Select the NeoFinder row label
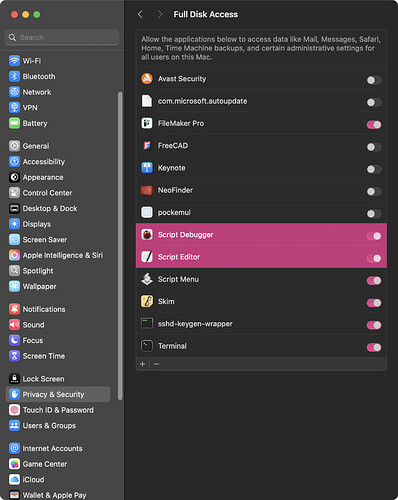This screenshot has width=398, height=500. pyautogui.click(x=175, y=190)
